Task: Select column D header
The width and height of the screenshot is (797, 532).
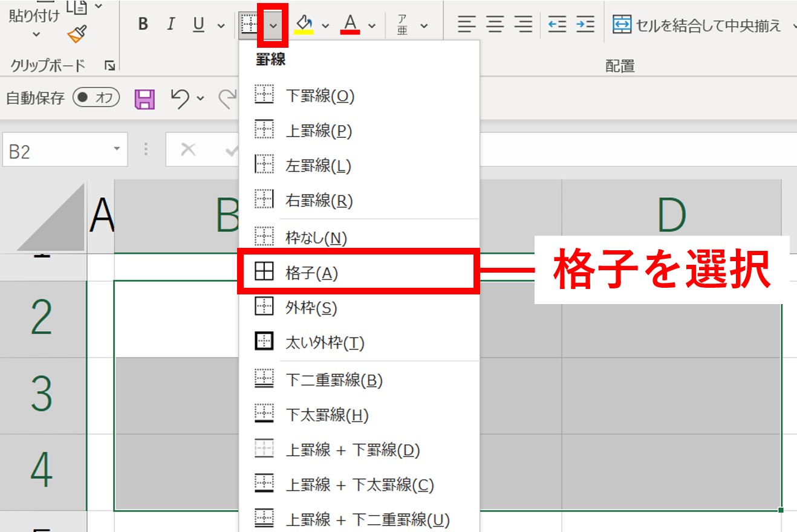Action: (x=671, y=216)
